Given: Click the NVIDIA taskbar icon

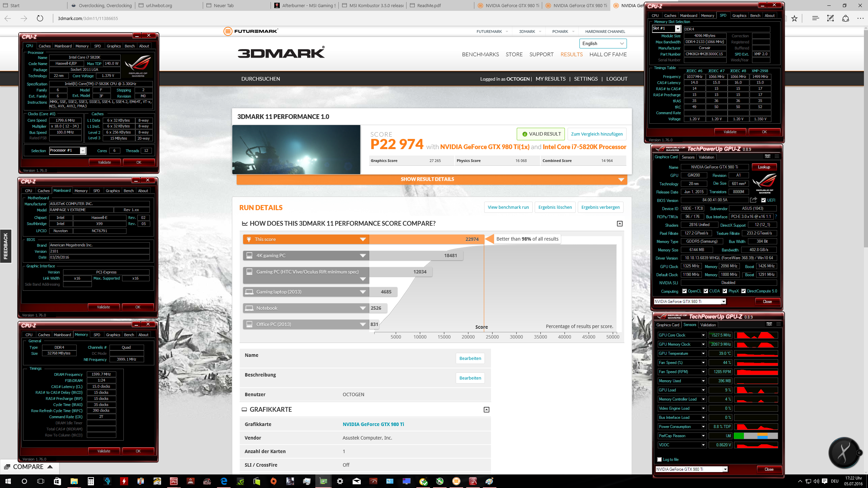Looking at the screenshot, I should [x=240, y=481].
